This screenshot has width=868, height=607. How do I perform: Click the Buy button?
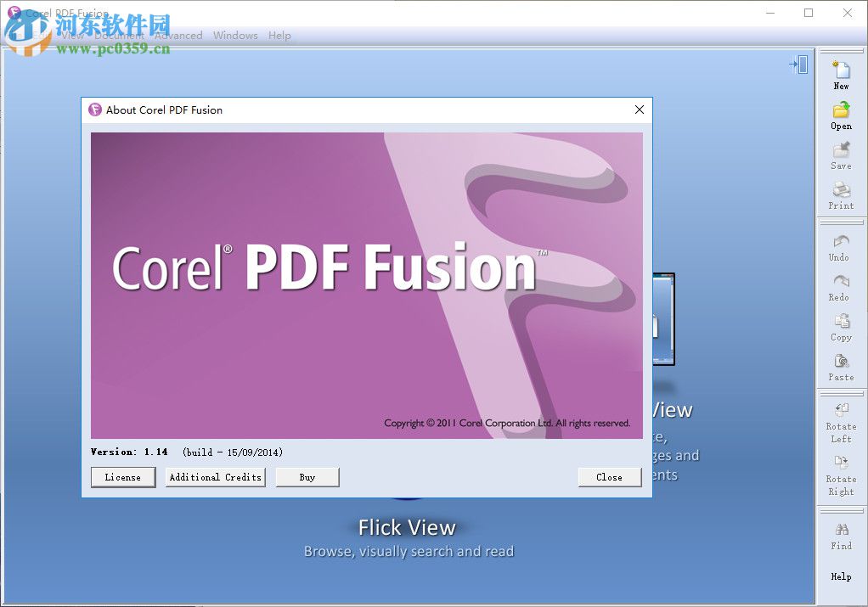coord(307,477)
